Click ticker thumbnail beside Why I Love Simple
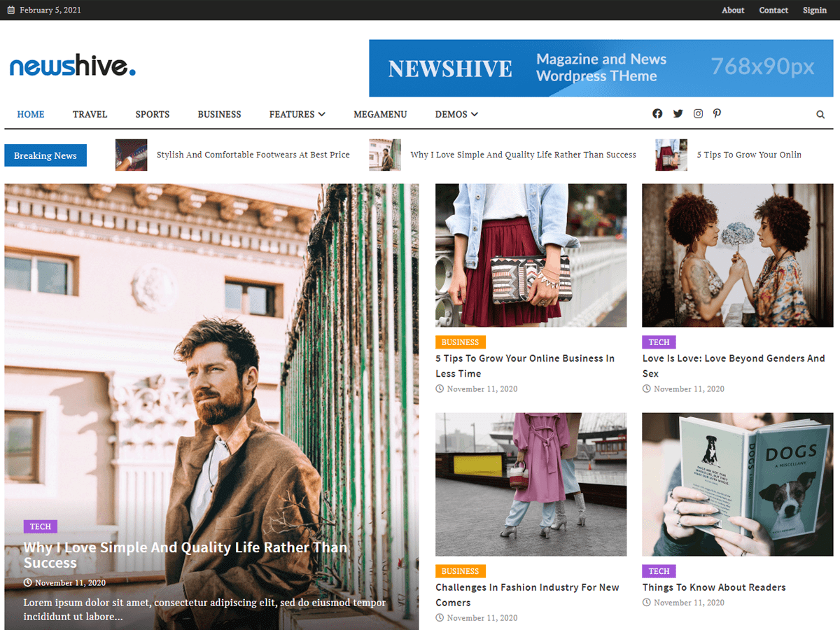 [385, 155]
